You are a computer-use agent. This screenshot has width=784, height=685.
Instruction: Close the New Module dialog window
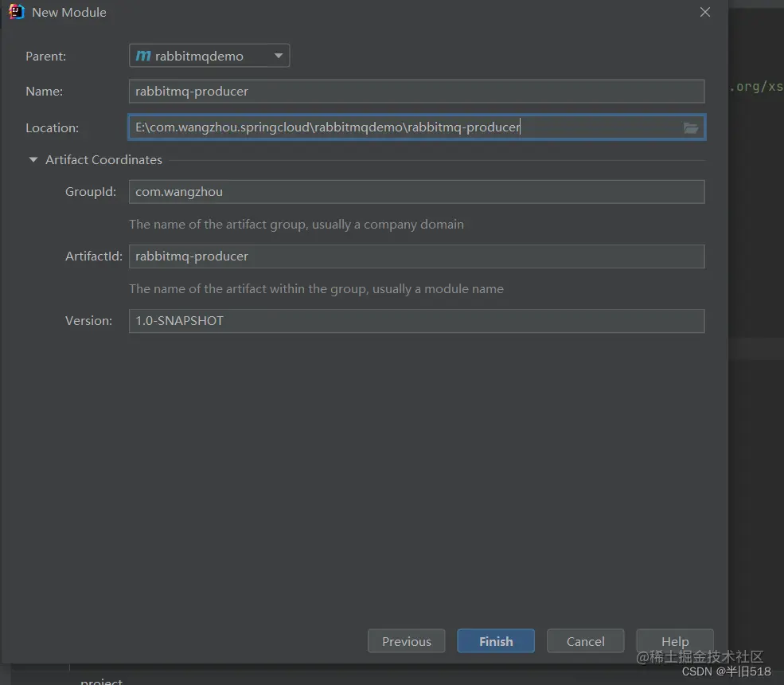point(705,12)
